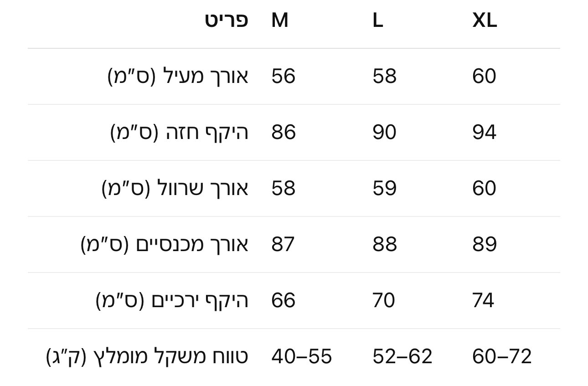Click the אורך שרוול row label
The height and width of the screenshot is (386, 588).
(175, 188)
